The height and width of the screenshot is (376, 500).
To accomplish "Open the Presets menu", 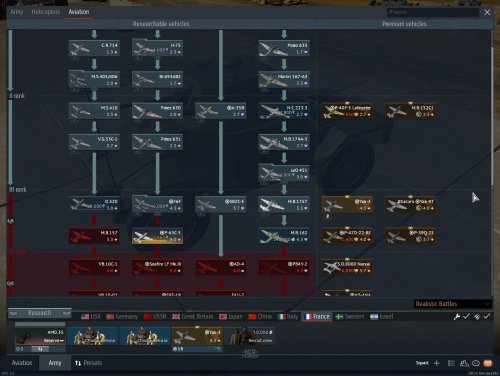I will [88, 363].
